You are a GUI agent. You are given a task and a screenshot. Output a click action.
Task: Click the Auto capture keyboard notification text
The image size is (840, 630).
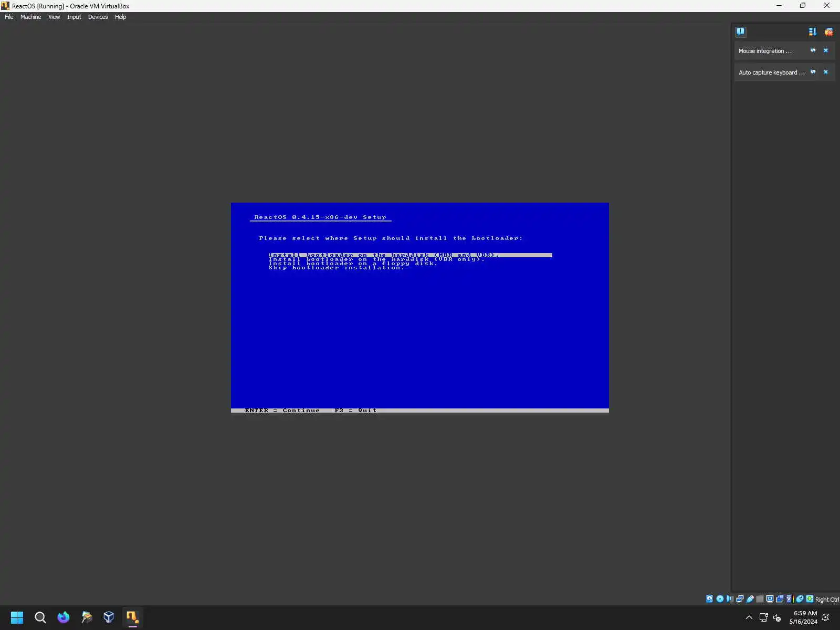click(771, 72)
